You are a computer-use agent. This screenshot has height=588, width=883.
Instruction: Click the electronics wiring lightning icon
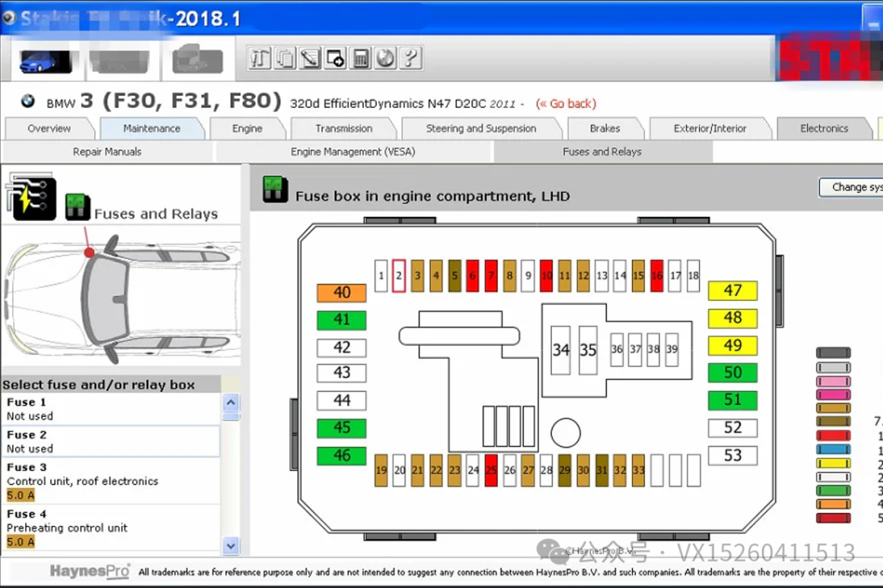pyautogui.click(x=31, y=196)
